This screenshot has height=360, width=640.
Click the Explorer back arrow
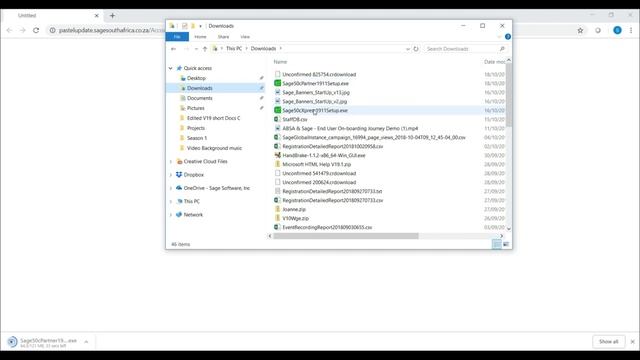173,49
